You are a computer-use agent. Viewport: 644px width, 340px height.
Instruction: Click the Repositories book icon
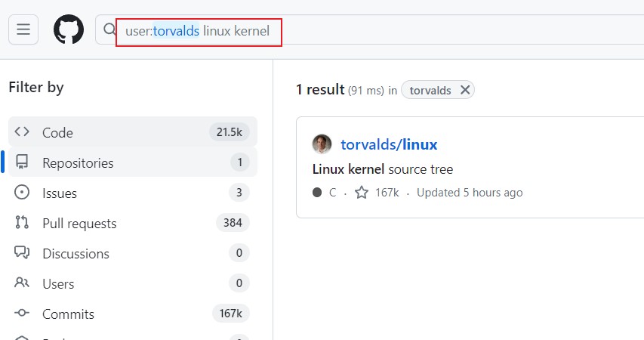click(x=22, y=162)
